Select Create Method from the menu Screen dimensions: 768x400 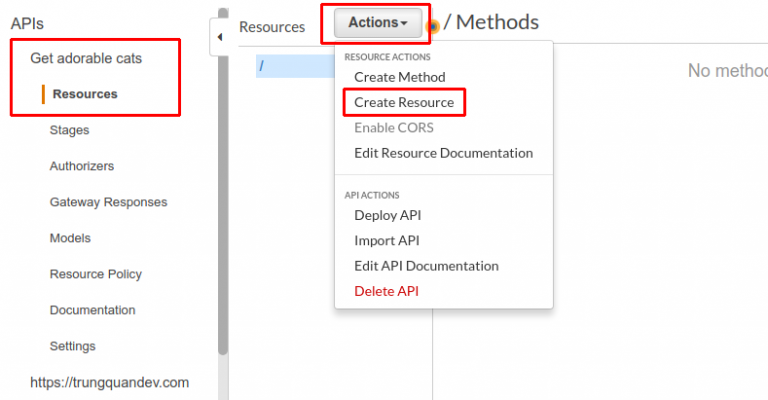(x=399, y=77)
